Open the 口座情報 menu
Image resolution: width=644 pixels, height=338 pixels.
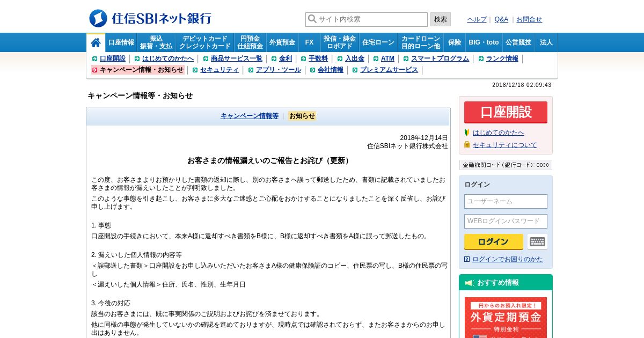coord(121,42)
